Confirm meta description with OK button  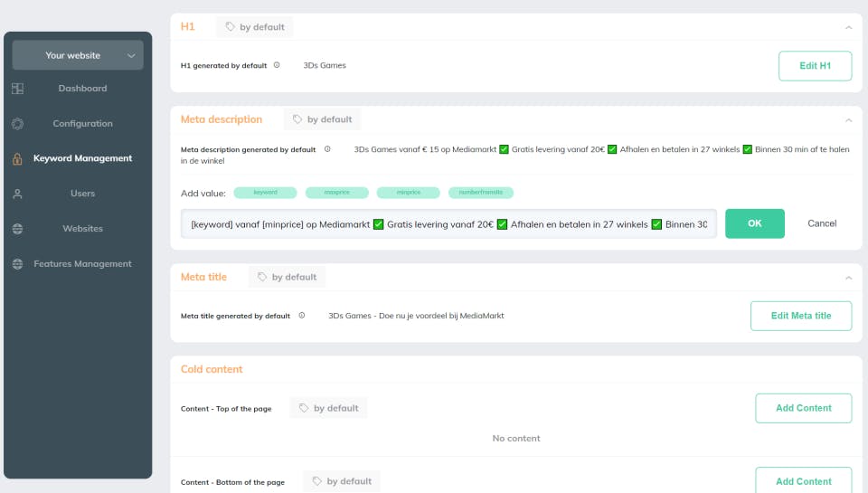coord(754,223)
